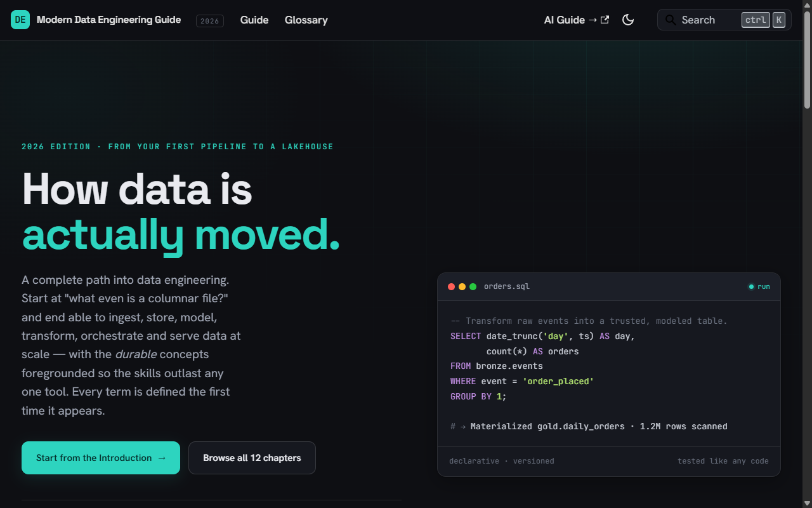Click the red dot in code window
The width and height of the screenshot is (812, 508).
pyautogui.click(x=452, y=287)
